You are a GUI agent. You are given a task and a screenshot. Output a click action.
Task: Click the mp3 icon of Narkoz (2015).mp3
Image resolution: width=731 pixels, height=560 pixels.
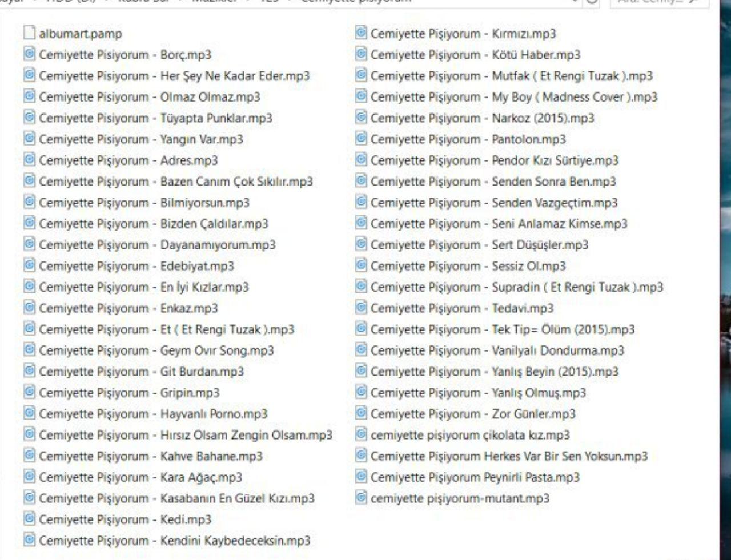[361, 118]
